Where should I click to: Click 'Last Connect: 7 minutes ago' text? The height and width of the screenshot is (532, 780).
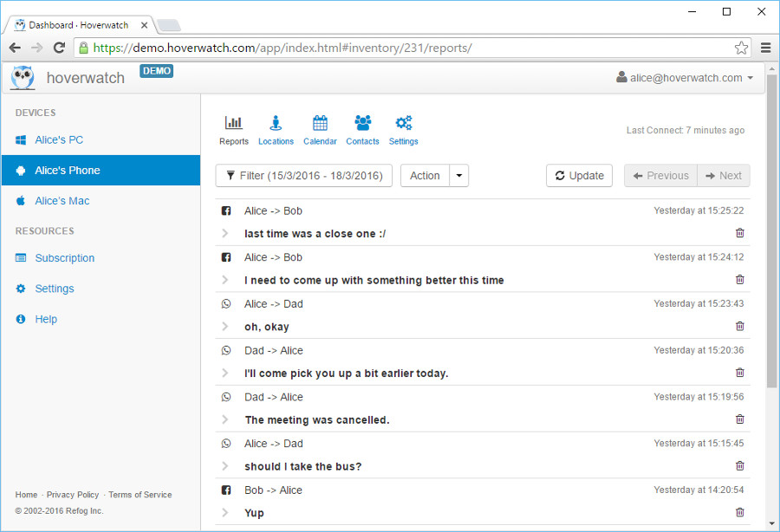coord(686,130)
